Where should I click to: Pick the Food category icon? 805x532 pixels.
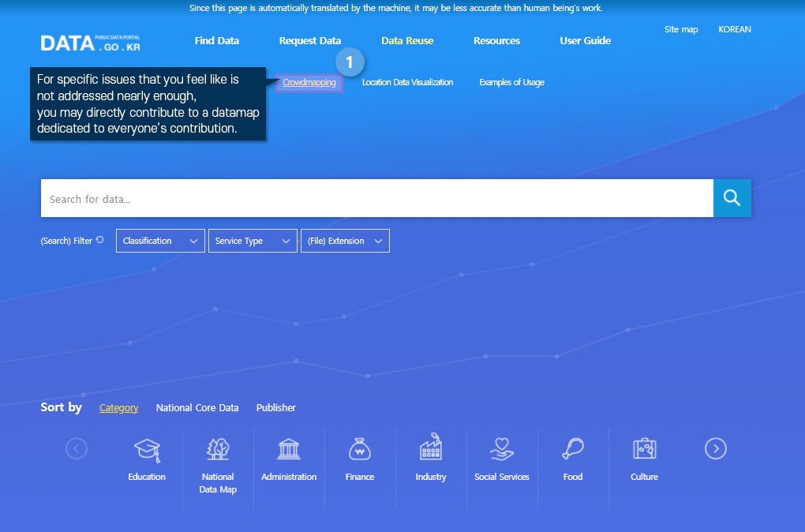coord(573,450)
